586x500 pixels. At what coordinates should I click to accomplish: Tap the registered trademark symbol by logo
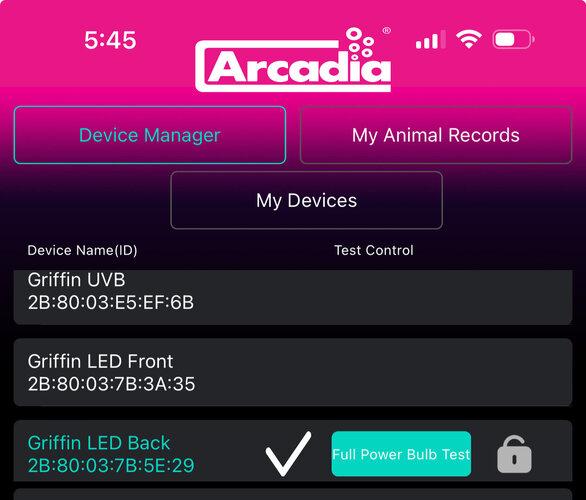coord(387,31)
